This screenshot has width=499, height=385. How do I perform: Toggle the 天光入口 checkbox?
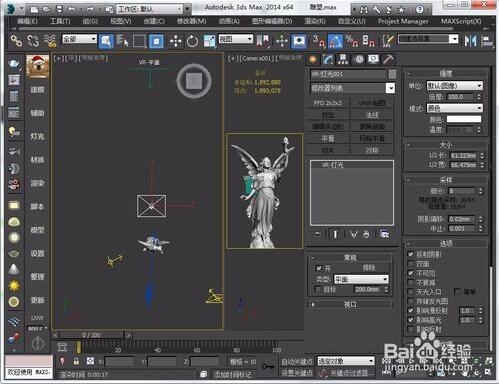(411, 292)
